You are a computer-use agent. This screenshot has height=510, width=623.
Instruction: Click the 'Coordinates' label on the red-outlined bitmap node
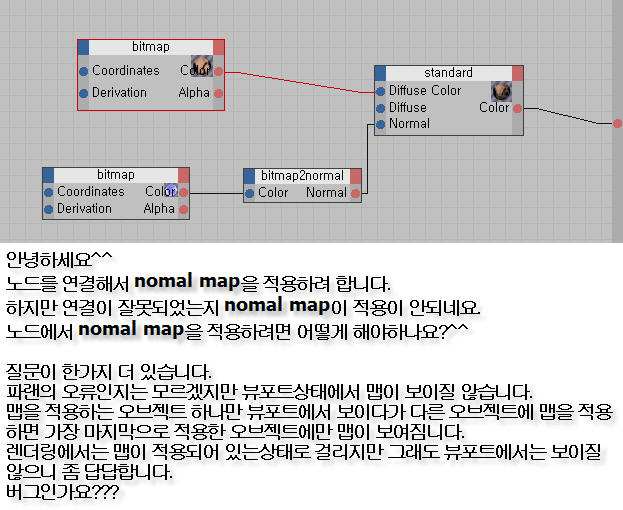click(126, 71)
